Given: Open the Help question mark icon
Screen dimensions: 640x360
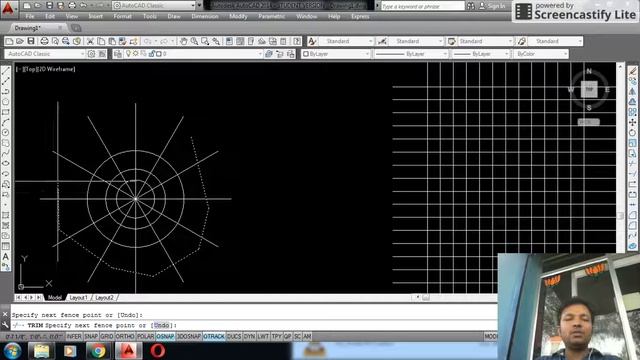Looking at the screenshot, I should [297, 41].
